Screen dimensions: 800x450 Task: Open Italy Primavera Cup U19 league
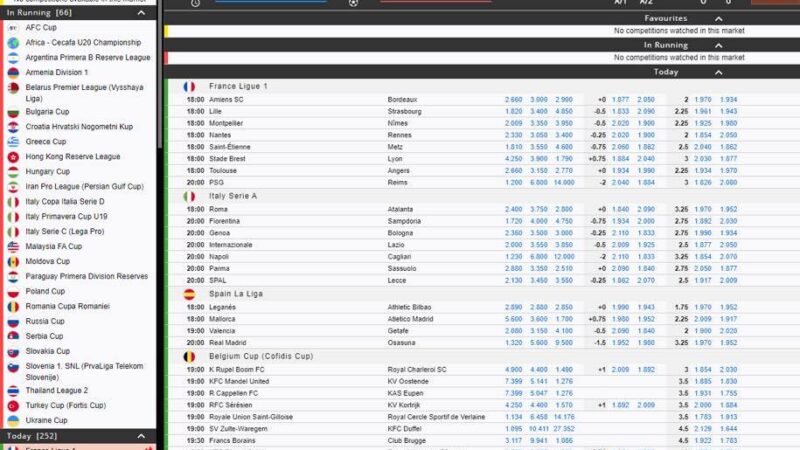(x=66, y=216)
